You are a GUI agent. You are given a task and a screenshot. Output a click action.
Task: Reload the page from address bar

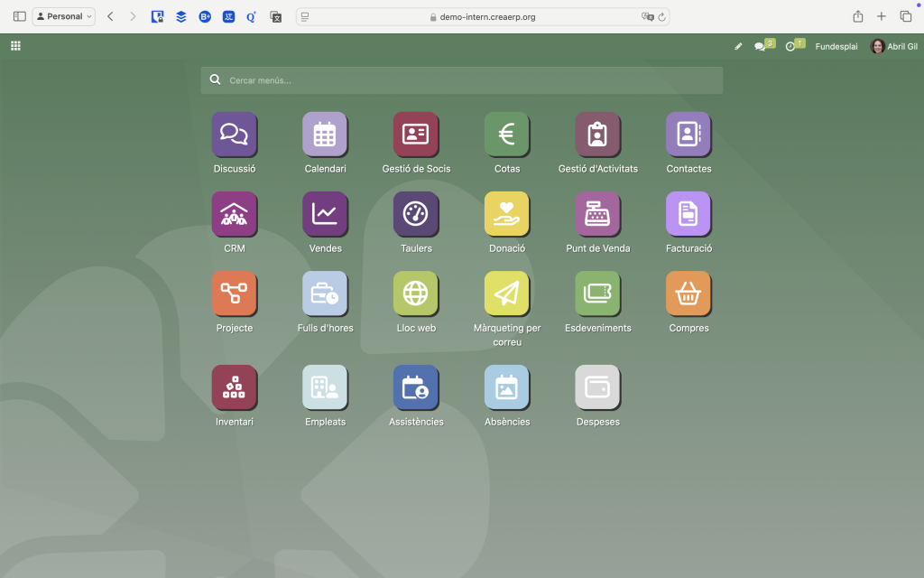(x=662, y=16)
